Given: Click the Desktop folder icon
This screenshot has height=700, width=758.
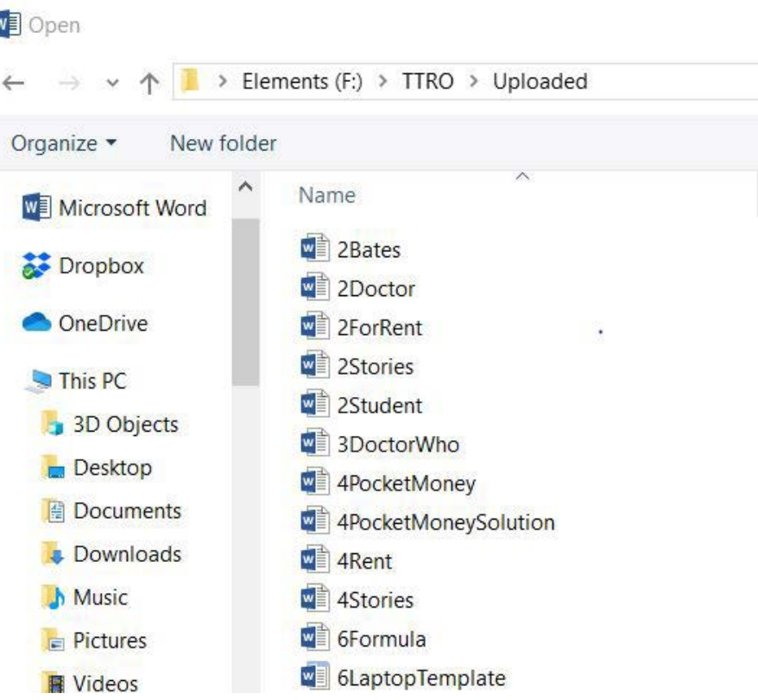Looking at the screenshot, I should point(53,467).
